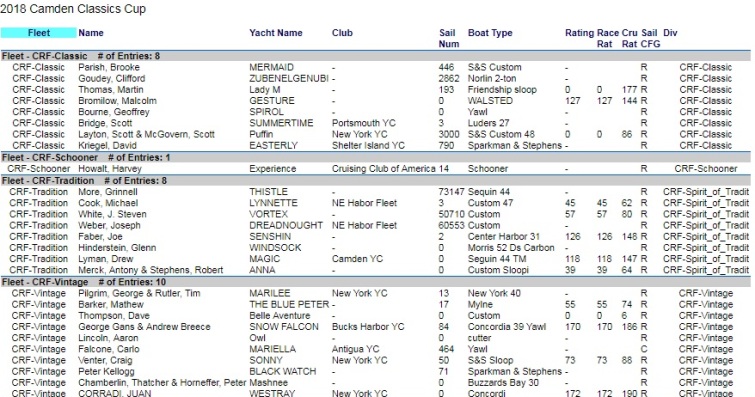Click the yacht name MERMAID
The width and height of the screenshot is (755, 397).
[x=272, y=67]
